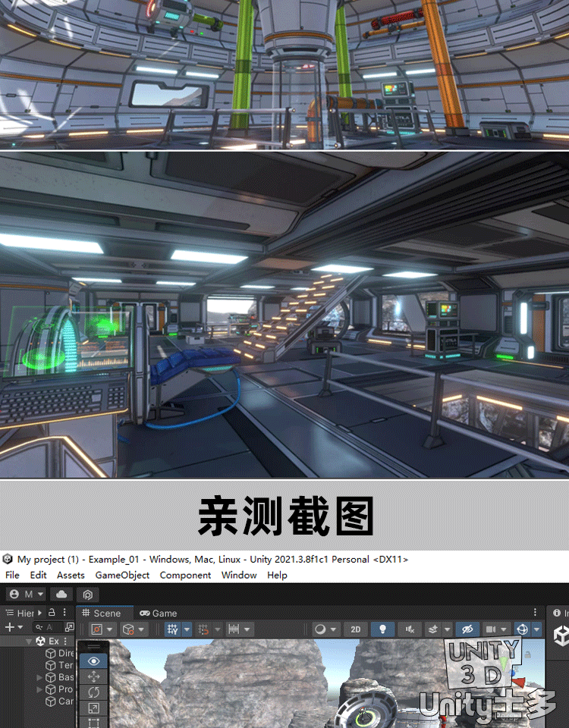
Task: Open the ruler snap settings dropdown
Action: (240, 629)
